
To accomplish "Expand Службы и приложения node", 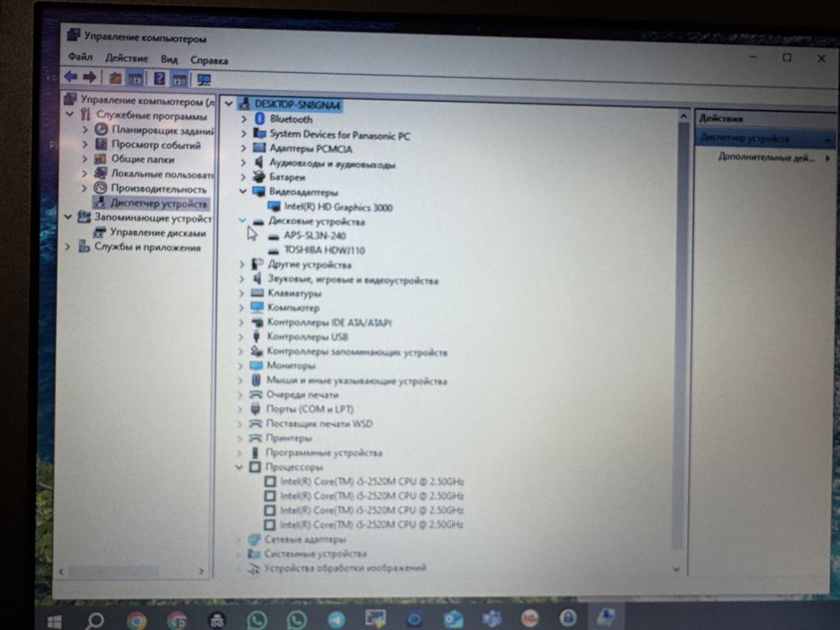I will coord(68,247).
